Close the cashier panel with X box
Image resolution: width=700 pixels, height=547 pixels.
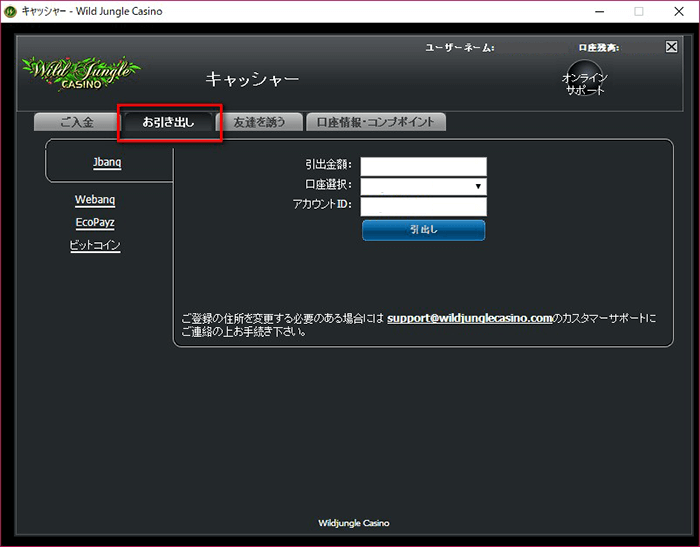671,47
